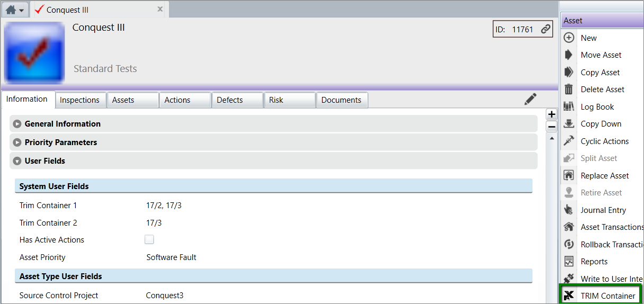Click the Asset Transactions icon

click(x=569, y=227)
